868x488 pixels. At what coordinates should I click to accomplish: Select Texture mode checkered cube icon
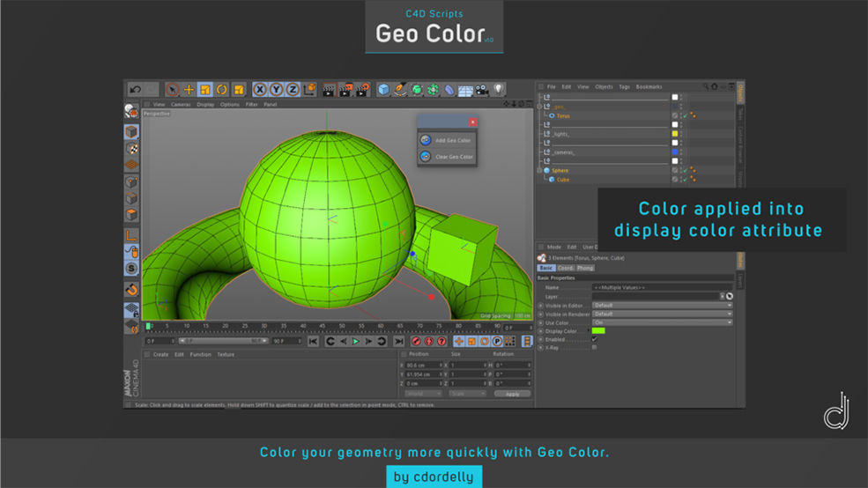(x=131, y=148)
